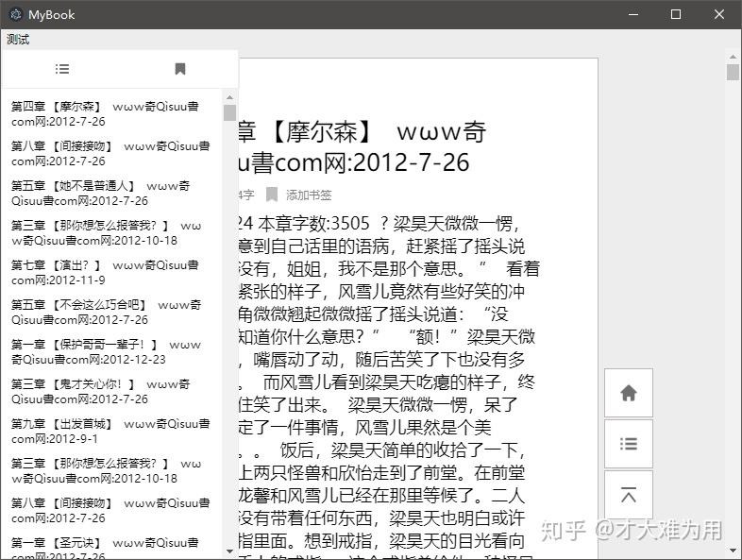Click the home floating button

(x=629, y=394)
